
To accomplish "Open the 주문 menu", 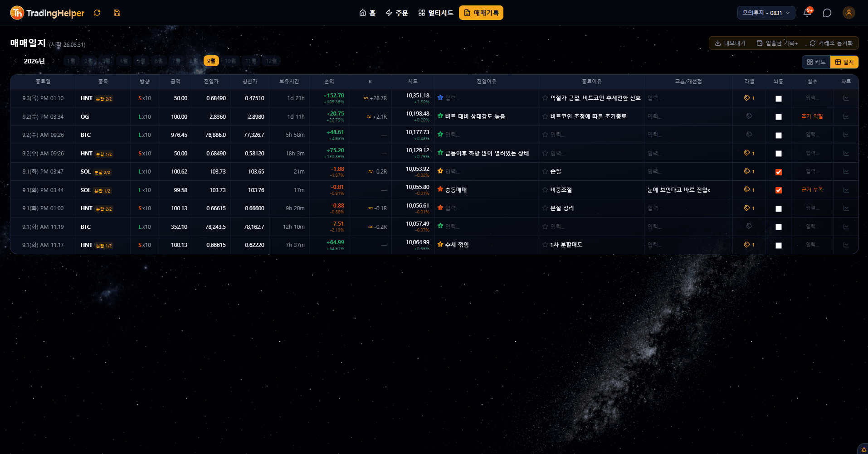I will pos(397,13).
